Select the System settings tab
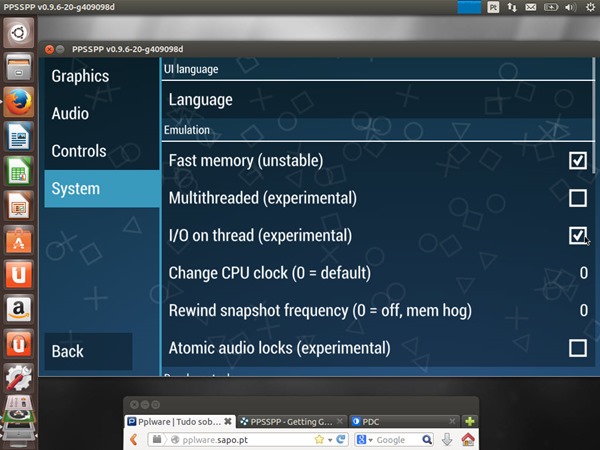 [102, 189]
